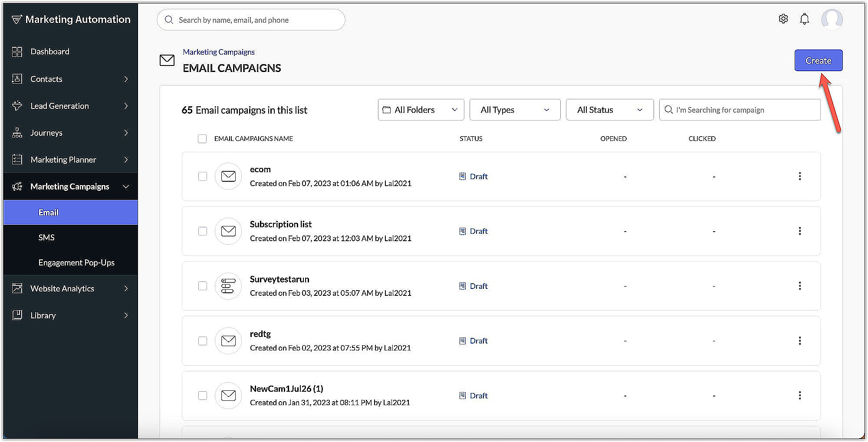Viewport: 868px width, 442px height.
Task: Open the Surveytestarun campaign name
Action: (x=279, y=279)
